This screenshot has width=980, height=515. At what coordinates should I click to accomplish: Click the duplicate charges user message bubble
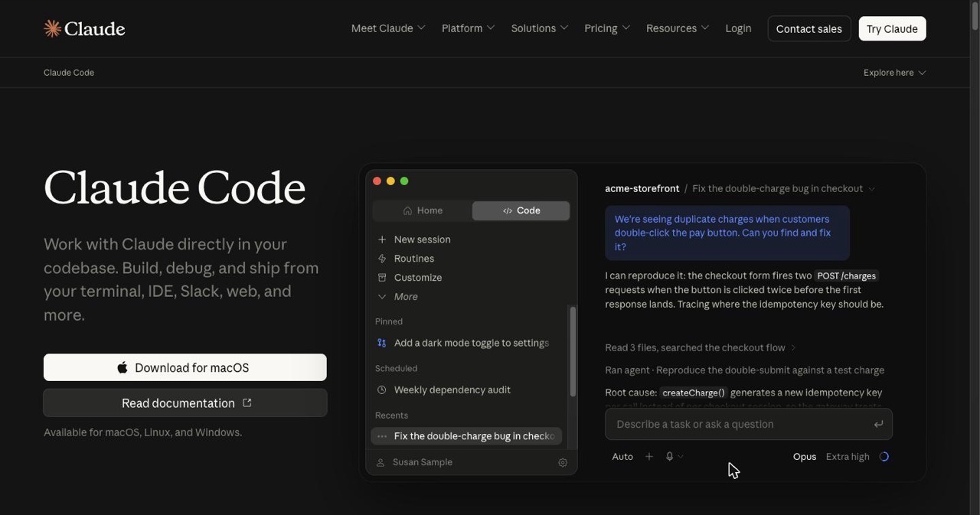(x=727, y=233)
